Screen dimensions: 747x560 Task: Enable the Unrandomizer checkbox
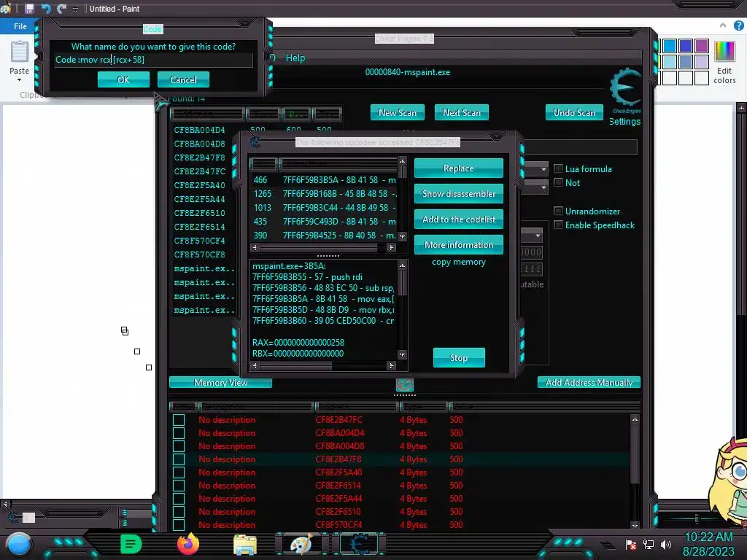(558, 211)
